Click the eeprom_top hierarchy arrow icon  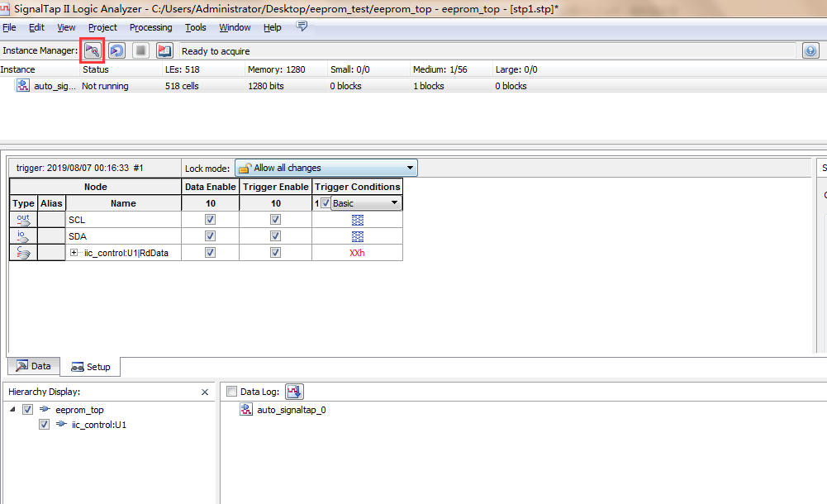click(x=45, y=409)
